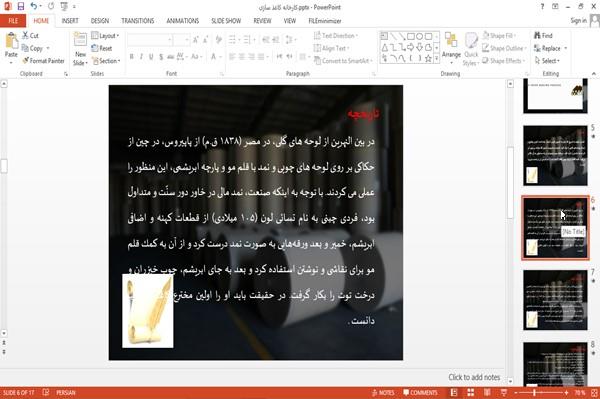The image size is (600, 399).
Task: Toggle Strikethrough formatting
Action: pos(171,57)
